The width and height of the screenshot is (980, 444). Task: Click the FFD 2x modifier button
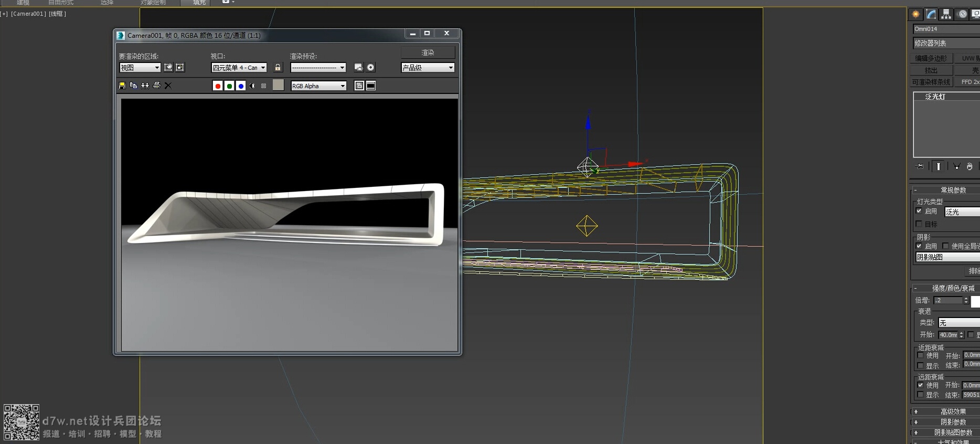(967, 82)
